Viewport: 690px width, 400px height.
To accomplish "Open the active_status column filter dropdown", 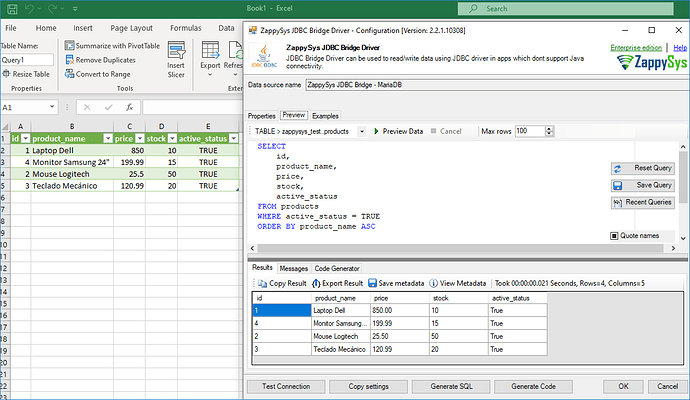I will click(234, 139).
